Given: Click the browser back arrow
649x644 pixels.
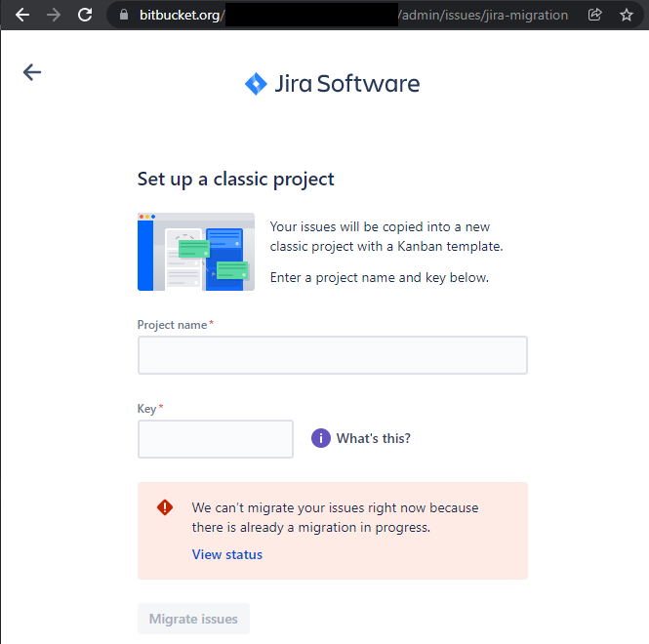Looking at the screenshot, I should point(21,15).
